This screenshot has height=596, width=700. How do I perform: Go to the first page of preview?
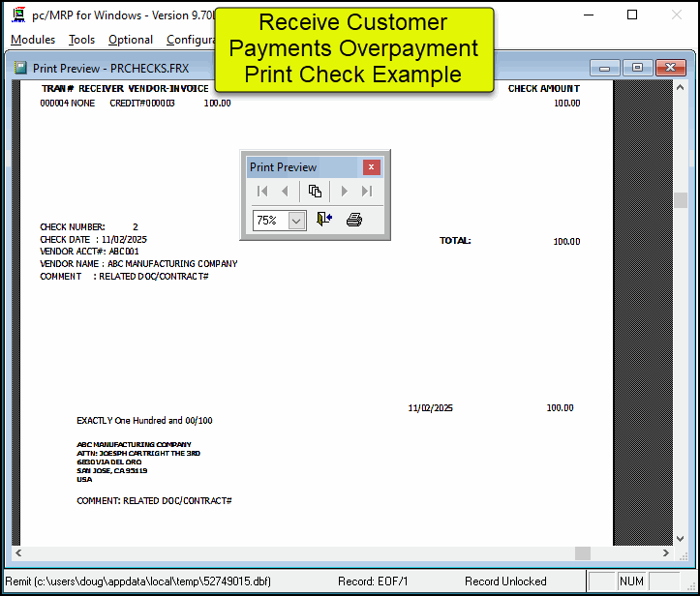[x=262, y=192]
